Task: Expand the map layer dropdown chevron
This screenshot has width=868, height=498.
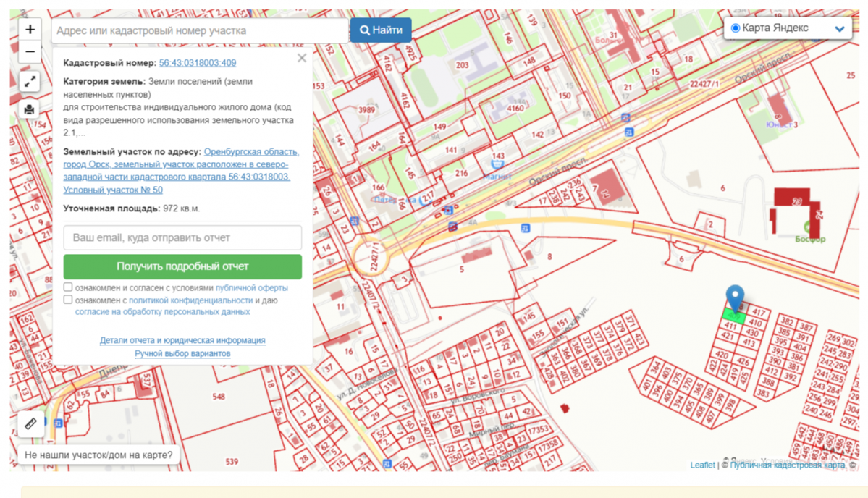Action: pyautogui.click(x=840, y=29)
